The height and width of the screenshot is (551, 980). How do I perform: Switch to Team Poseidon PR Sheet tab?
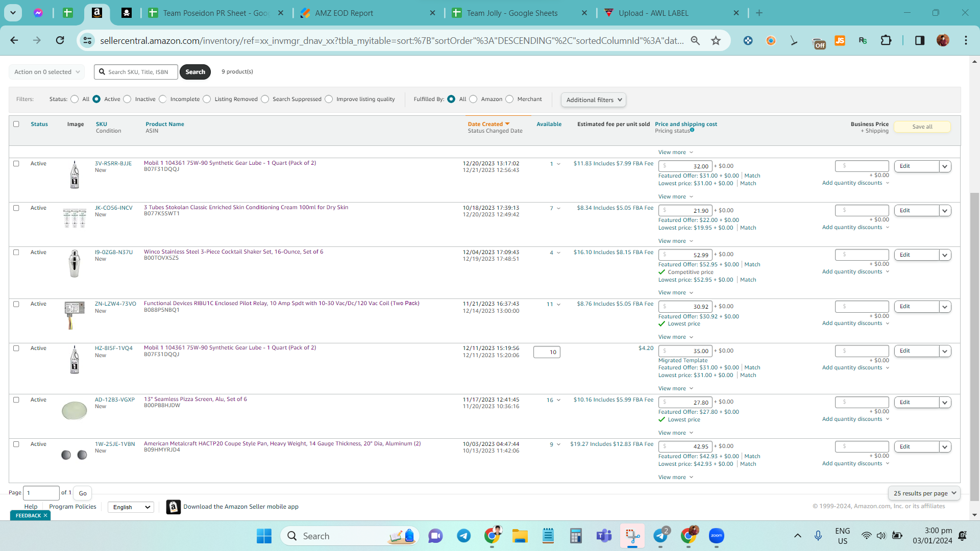click(215, 13)
